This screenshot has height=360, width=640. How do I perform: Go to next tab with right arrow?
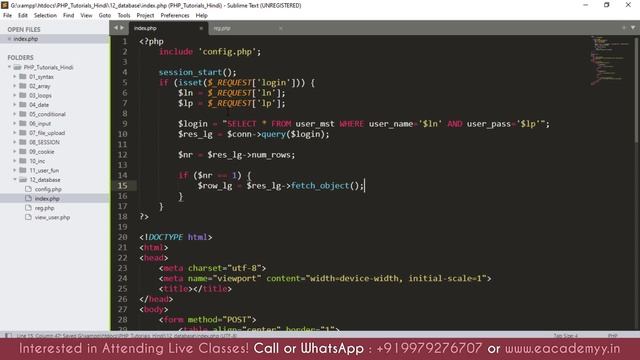pos(122,28)
